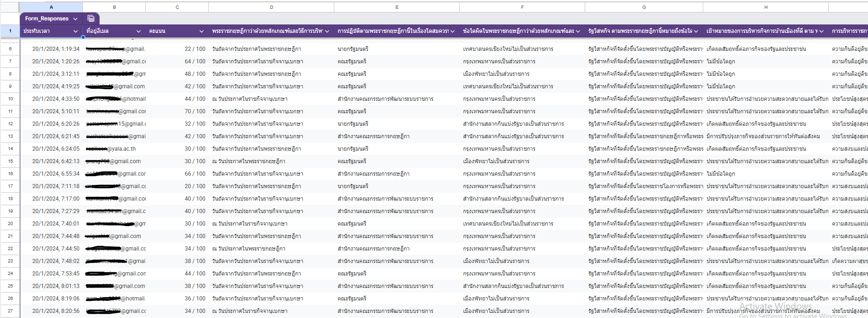Open the ประทับเวลา column dropdown
The image size is (868, 318).
[75, 31]
